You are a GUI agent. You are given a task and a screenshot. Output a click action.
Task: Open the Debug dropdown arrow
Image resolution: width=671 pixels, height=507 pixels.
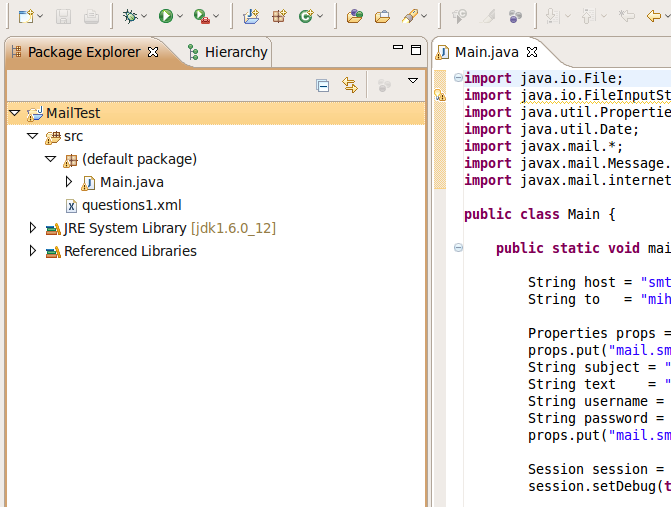[144, 16]
